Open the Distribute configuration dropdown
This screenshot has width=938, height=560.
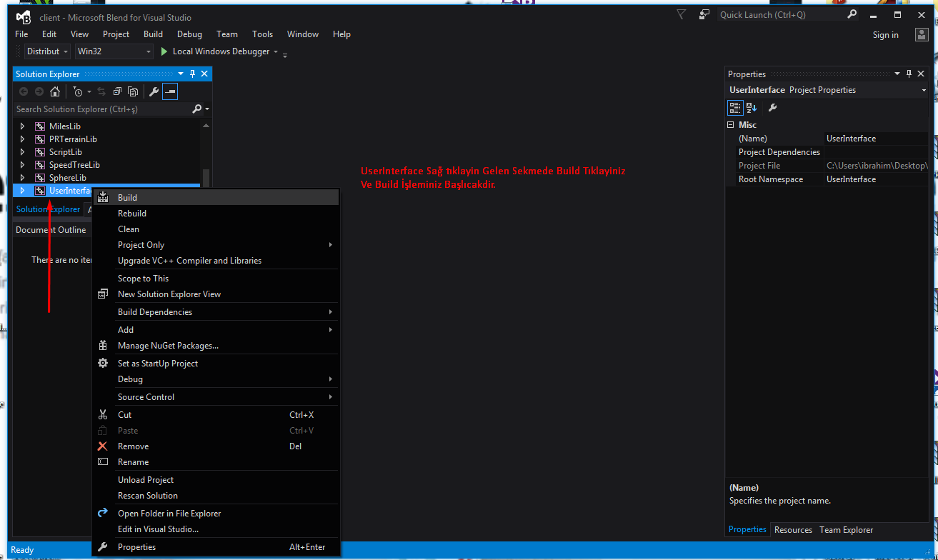pyautogui.click(x=47, y=51)
